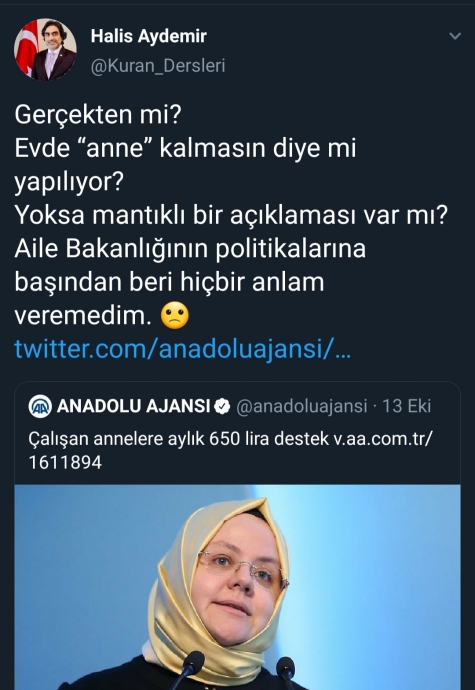Click the 1611894 link continuation
The width and height of the screenshot is (475, 690).
point(65,463)
